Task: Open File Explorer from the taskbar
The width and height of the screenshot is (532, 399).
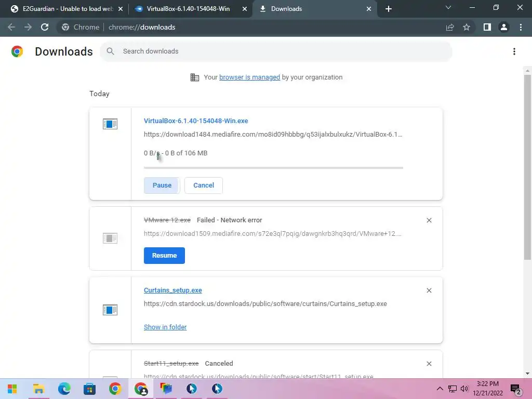Action: (38, 389)
